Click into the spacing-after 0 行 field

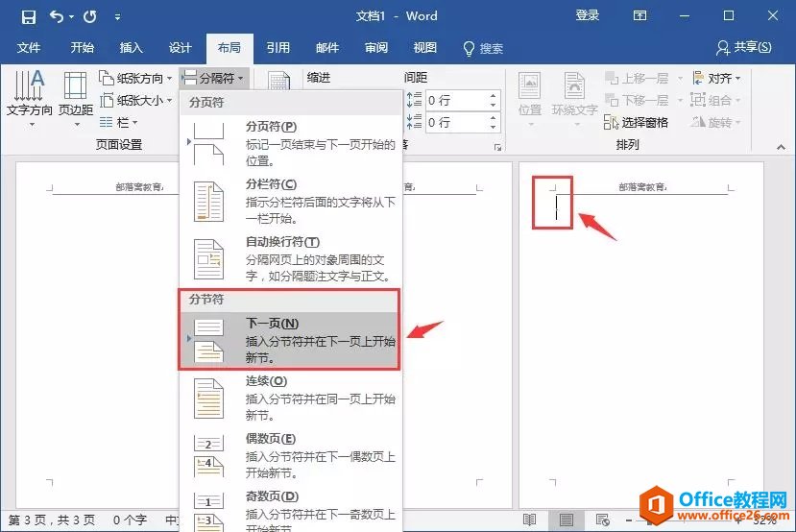click(x=456, y=122)
